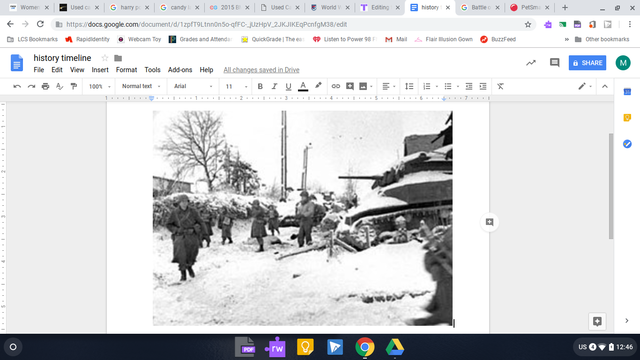
Task: Open the line spacing options
Action: 409,86
